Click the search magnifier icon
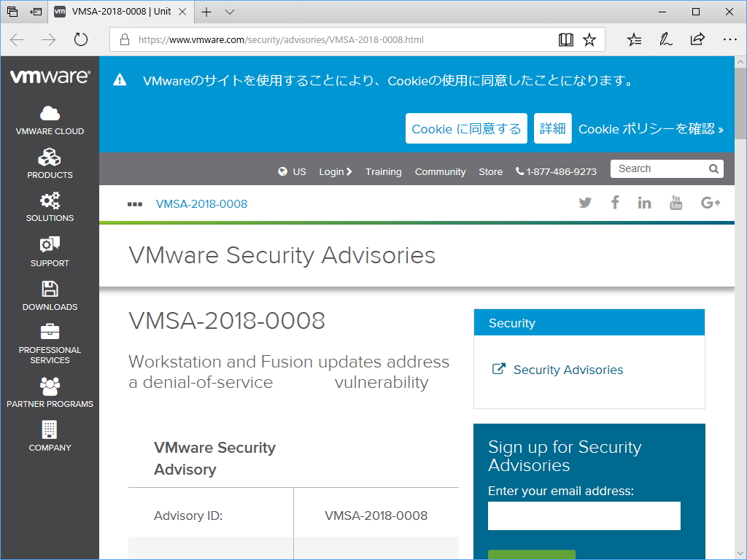Screen dimensions: 747x560 pyautogui.click(x=713, y=168)
